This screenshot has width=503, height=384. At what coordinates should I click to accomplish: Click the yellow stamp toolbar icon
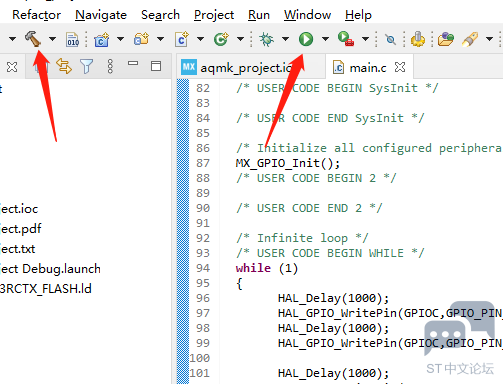coord(418,39)
